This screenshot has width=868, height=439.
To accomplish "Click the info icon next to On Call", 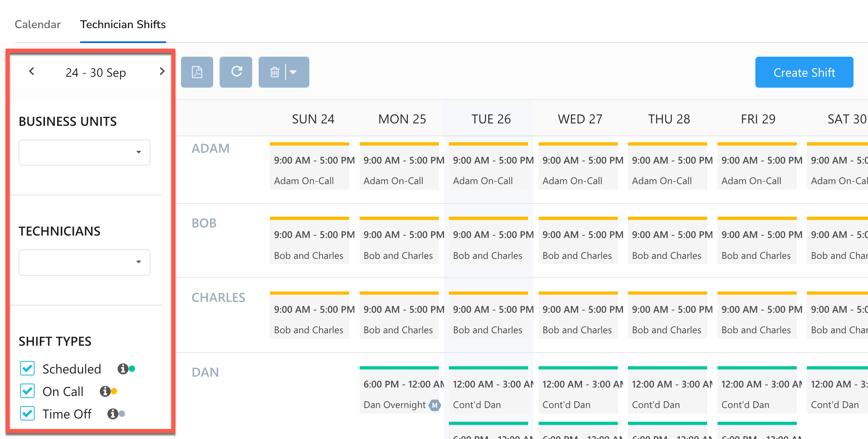I will point(105,391).
